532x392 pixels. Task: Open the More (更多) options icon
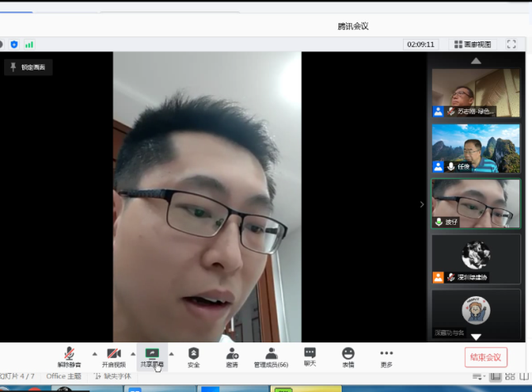[x=386, y=356]
